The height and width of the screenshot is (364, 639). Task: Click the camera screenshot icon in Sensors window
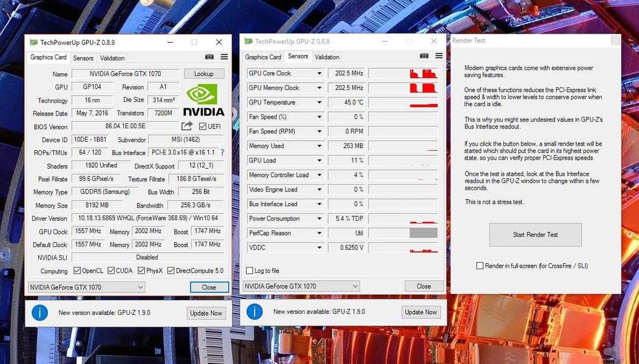coord(424,56)
